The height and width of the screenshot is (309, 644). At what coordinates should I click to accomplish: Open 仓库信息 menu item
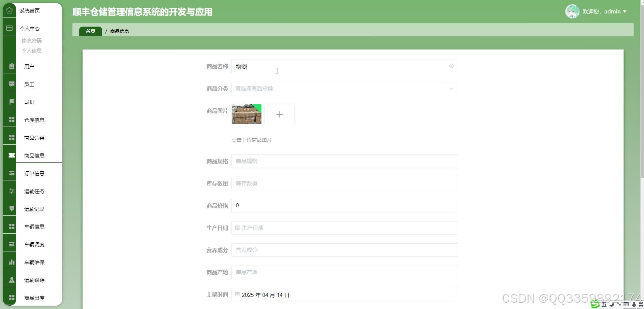coord(34,120)
